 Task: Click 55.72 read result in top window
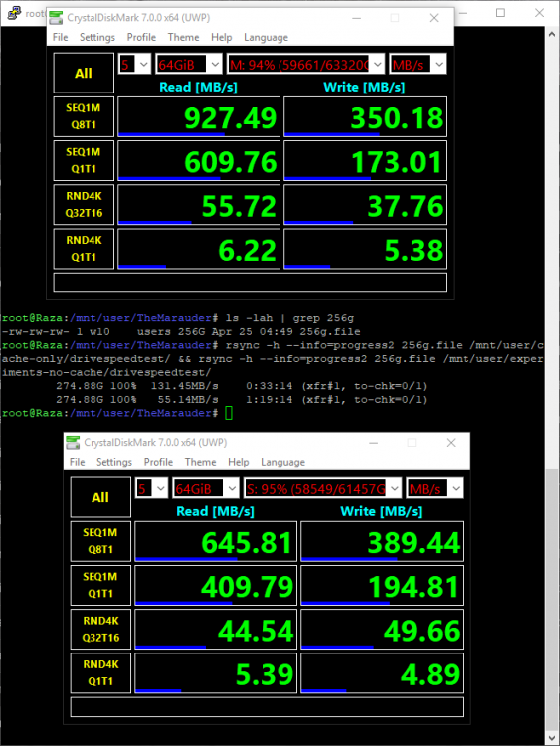click(199, 205)
